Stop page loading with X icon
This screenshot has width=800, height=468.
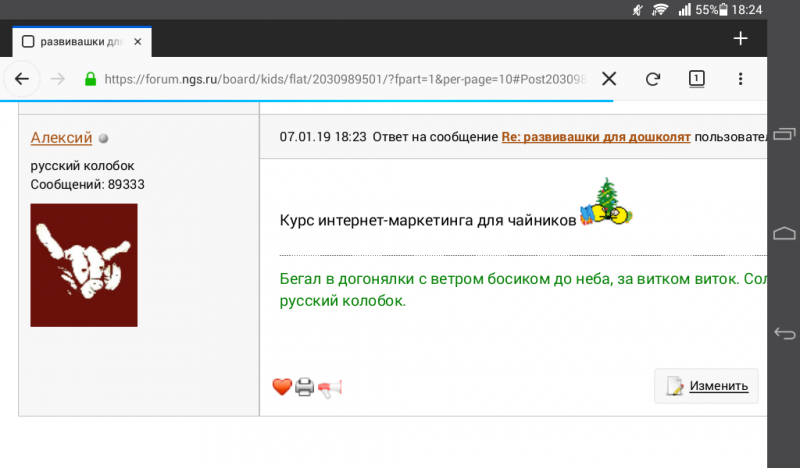609,79
